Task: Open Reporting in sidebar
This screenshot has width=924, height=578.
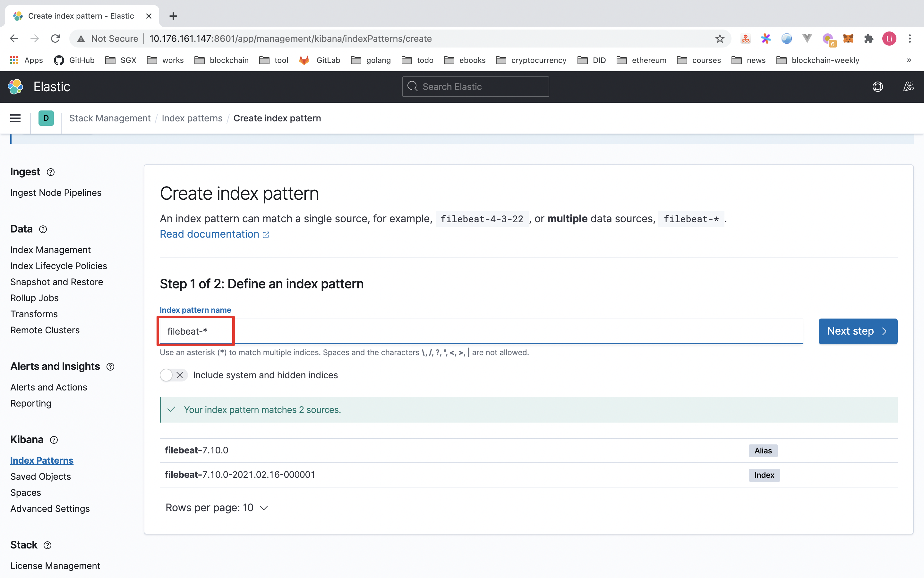Action: pos(30,403)
